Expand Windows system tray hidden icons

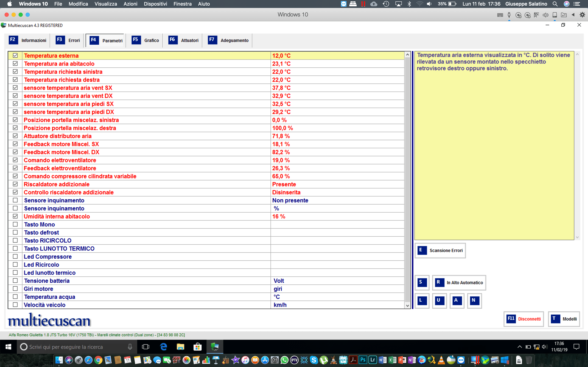(519, 347)
